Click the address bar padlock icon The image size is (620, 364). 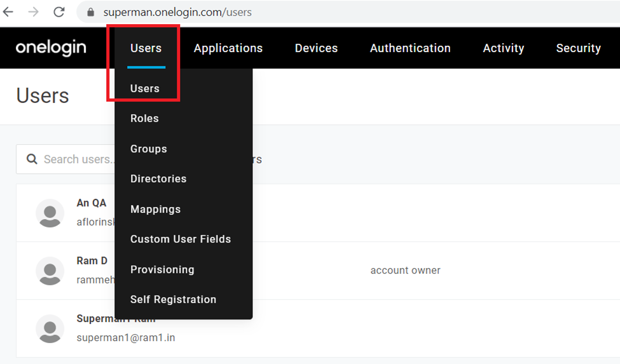coord(90,13)
